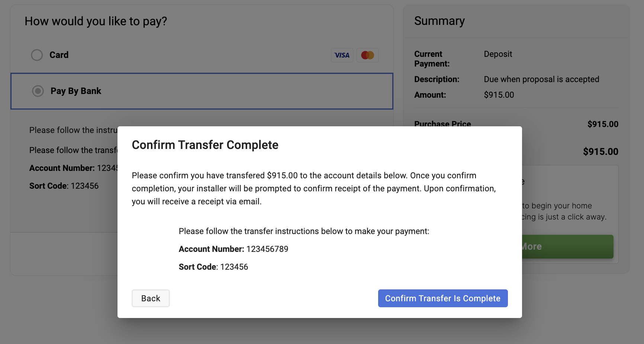Click the bold $915.00 total amount
The height and width of the screenshot is (344, 644).
point(600,152)
